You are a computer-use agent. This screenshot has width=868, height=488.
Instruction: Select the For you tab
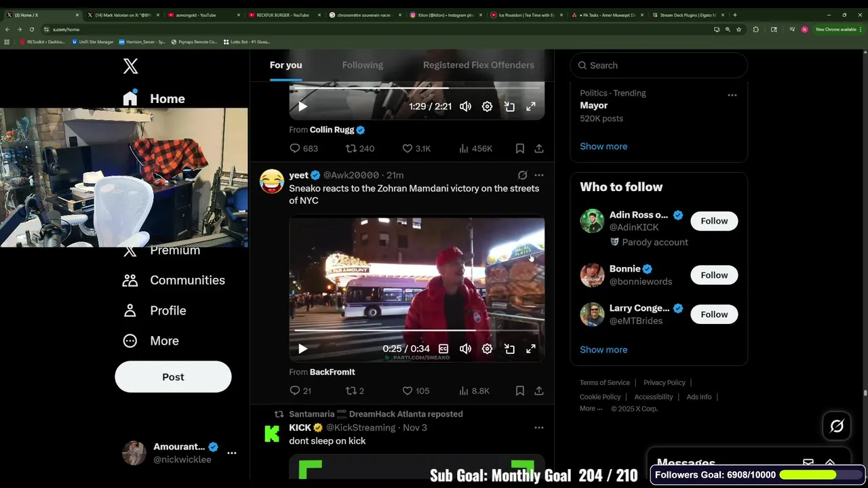click(x=285, y=65)
